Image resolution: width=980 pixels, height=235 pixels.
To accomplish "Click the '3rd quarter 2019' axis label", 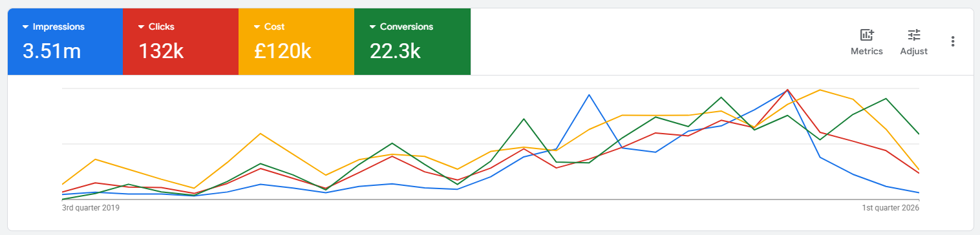I will tap(91, 208).
